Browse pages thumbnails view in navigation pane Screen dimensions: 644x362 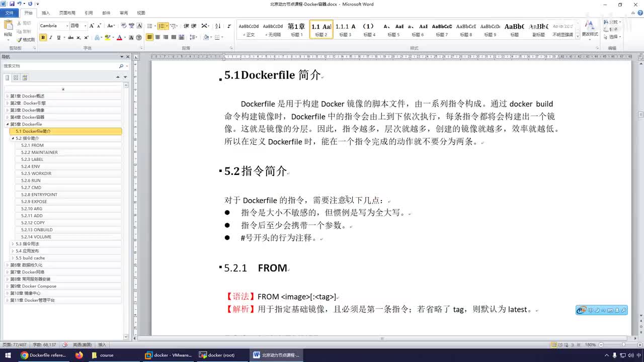coord(16,77)
